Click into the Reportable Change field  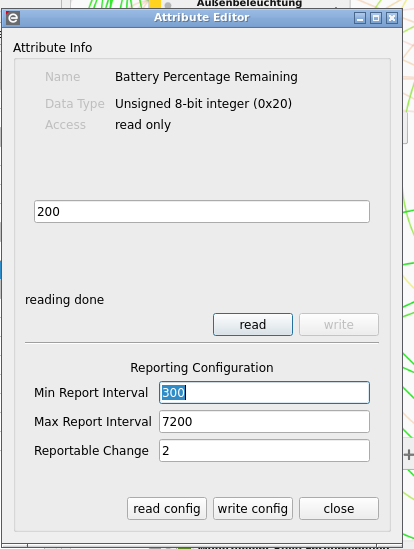[264, 451]
